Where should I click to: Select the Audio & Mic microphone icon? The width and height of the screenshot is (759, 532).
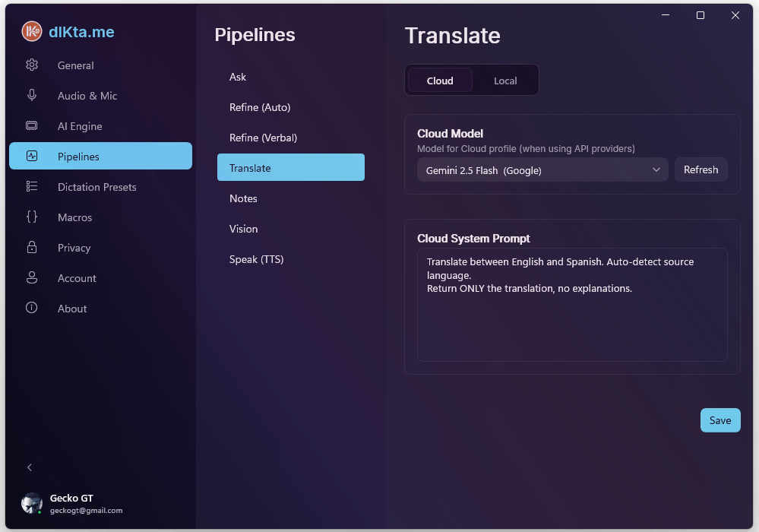[32, 96]
